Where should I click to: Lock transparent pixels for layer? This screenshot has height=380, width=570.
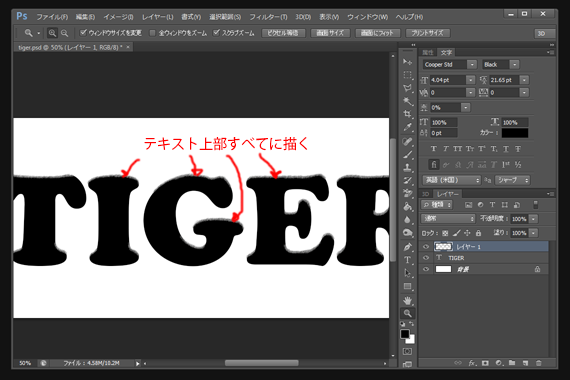pos(445,233)
